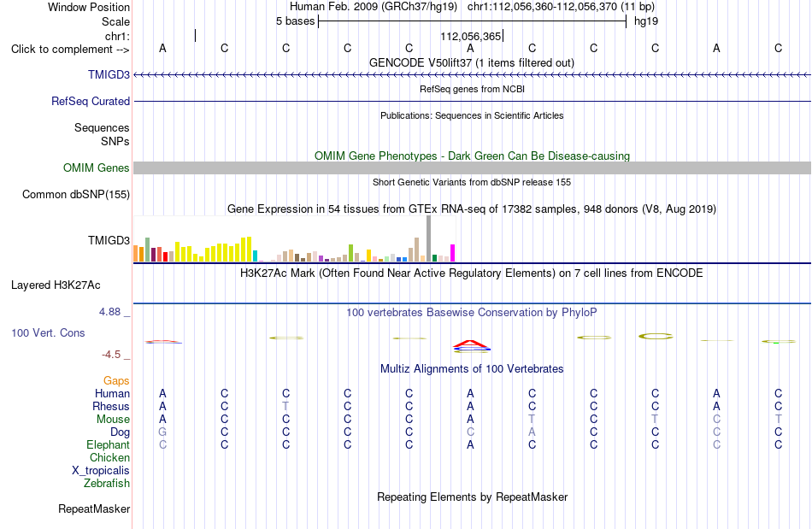Click the TMIGD3 GENCODE gene track label
The height and width of the screenshot is (529, 812).
(109, 74)
